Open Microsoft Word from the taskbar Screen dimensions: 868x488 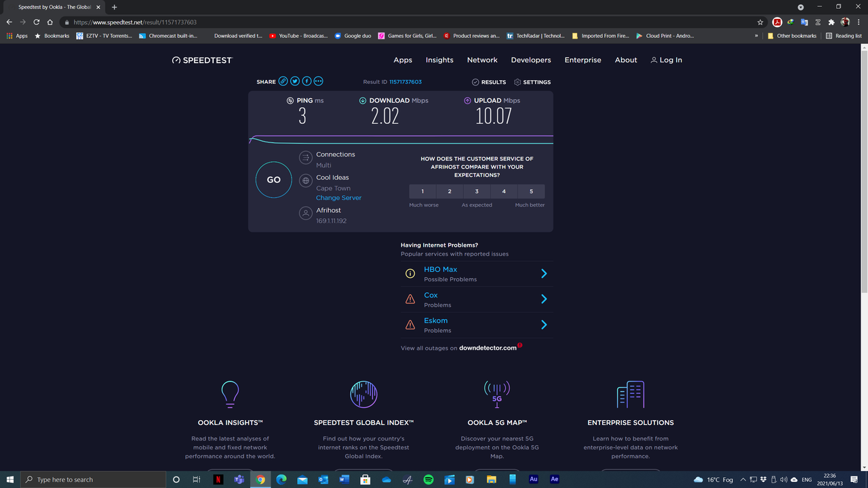click(344, 479)
